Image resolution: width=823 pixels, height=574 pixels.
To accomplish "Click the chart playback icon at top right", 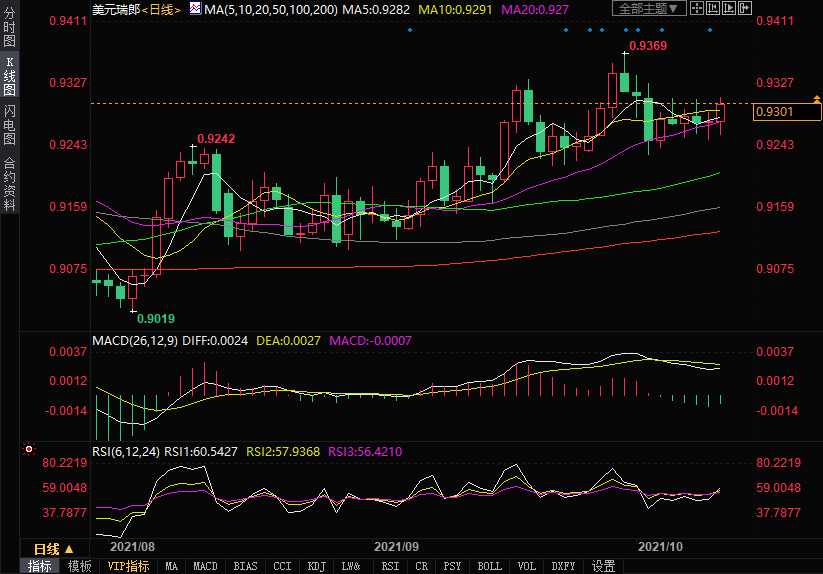I will point(728,9).
